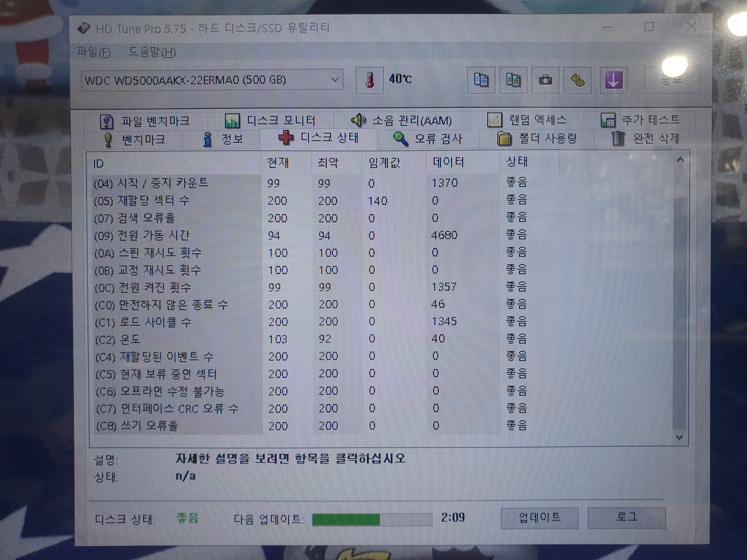The width and height of the screenshot is (747, 560).
Task: Select the (09) 전원 가동 시간 row
Action: (x=382, y=235)
